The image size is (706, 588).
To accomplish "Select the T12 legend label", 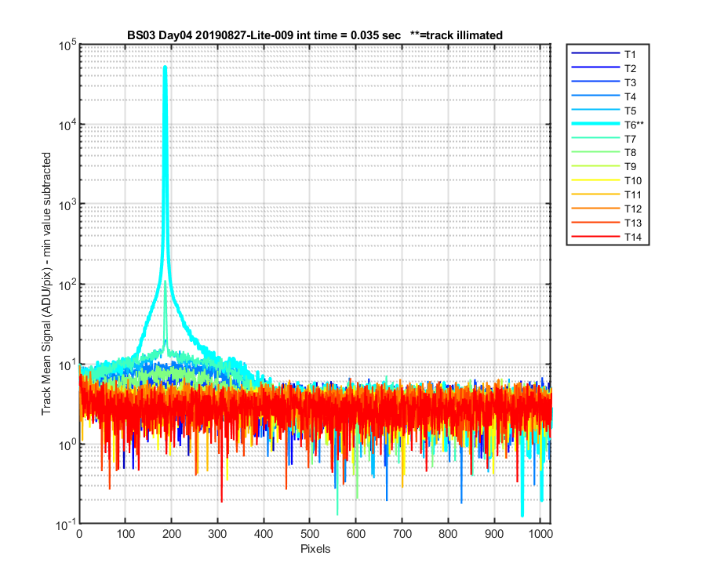I will point(632,209).
